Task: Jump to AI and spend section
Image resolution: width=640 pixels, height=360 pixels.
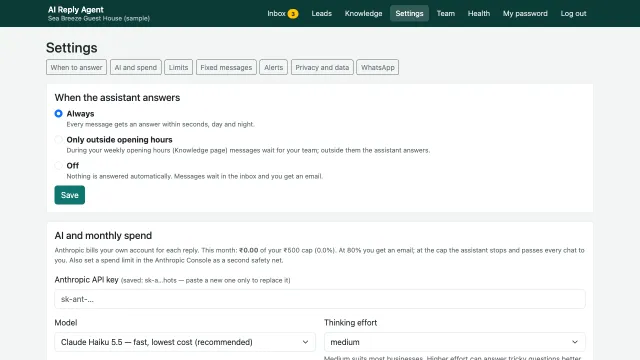Action: pos(136,67)
